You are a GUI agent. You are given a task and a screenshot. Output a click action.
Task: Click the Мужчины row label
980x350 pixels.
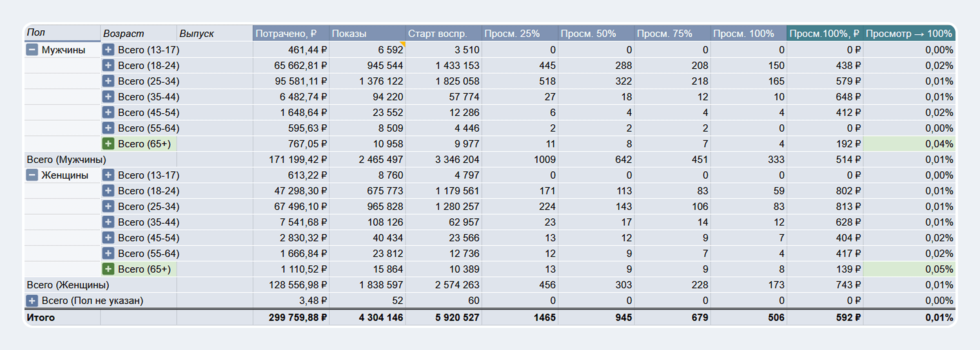click(x=63, y=50)
